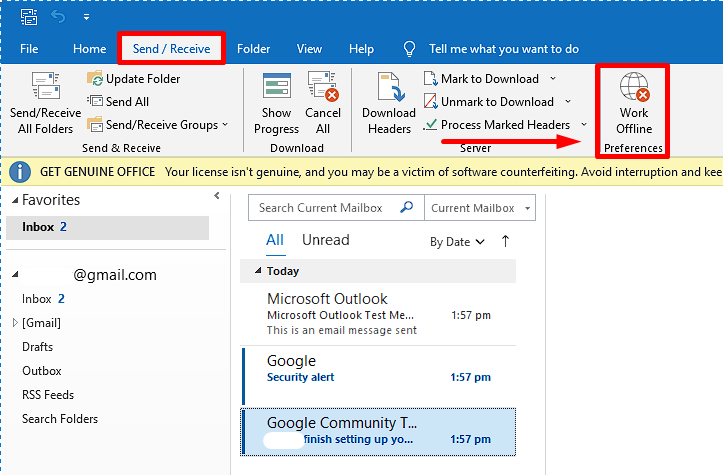The image size is (723, 475).
Task: Switch to the Home tab
Action: 89,49
